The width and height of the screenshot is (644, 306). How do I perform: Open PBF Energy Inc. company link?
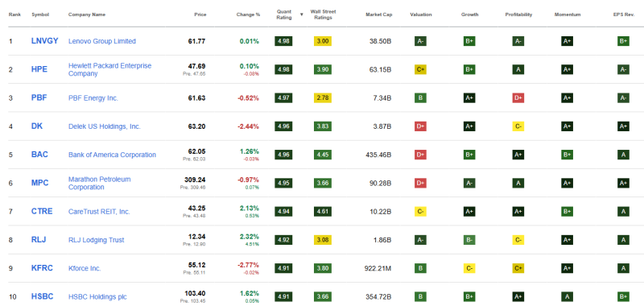coord(93,97)
